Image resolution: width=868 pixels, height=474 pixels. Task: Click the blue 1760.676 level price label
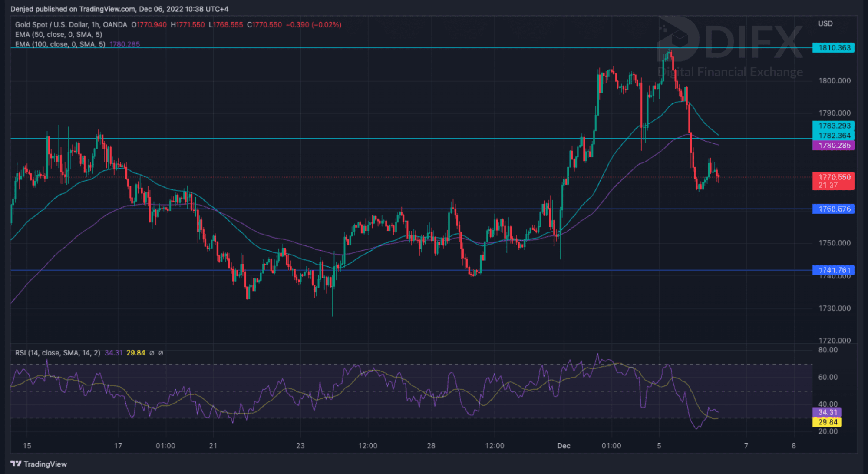point(834,209)
